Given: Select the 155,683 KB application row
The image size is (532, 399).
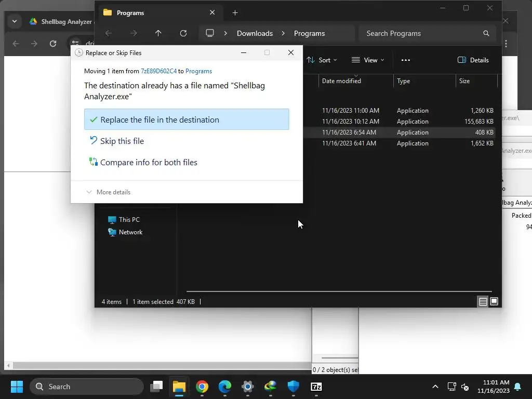Looking at the screenshot, I should (x=400, y=122).
